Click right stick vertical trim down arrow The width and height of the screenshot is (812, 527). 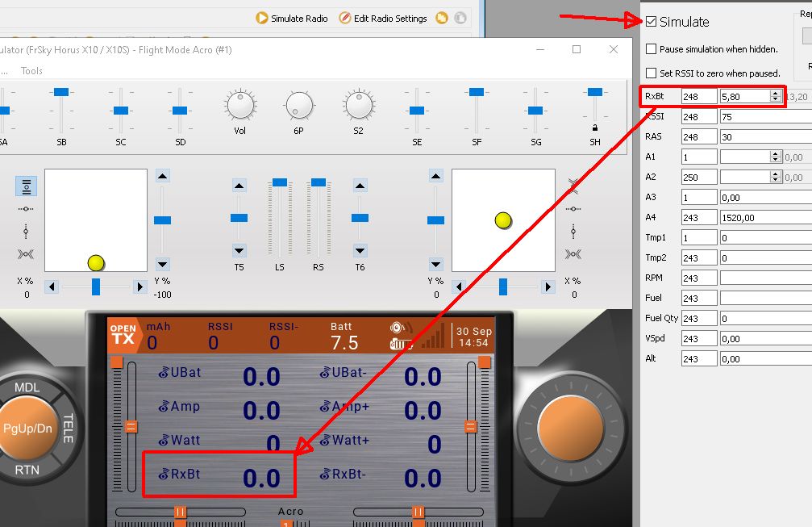(x=436, y=265)
